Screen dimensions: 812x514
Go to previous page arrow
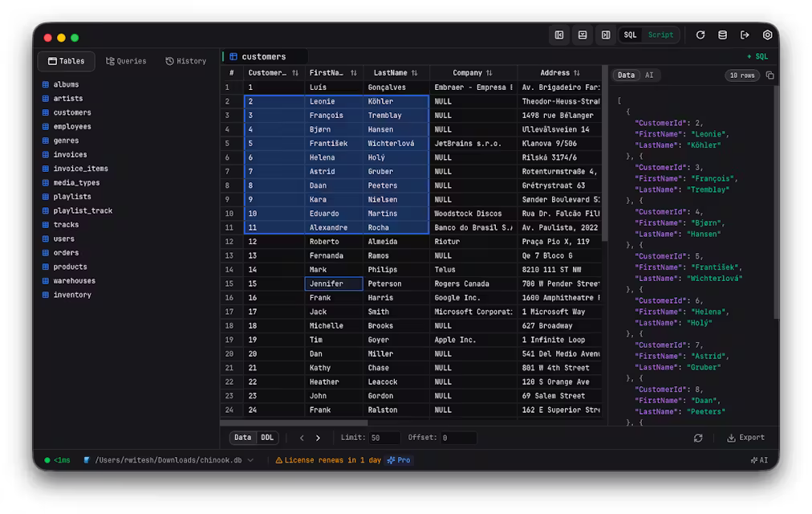[302, 439]
